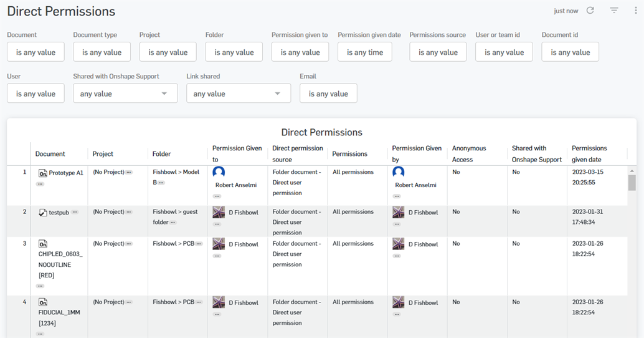Open the Permission given to filter value
The height and width of the screenshot is (338, 644).
300,52
